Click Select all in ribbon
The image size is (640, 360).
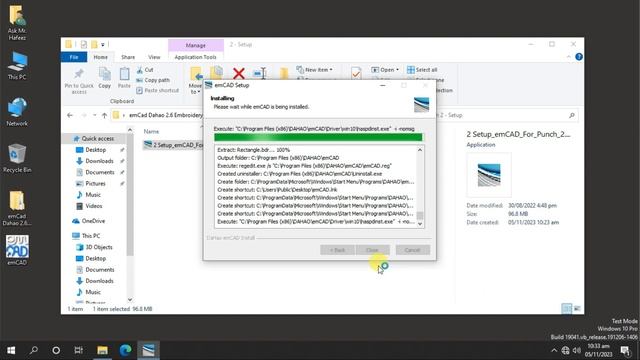pyautogui.click(x=422, y=70)
